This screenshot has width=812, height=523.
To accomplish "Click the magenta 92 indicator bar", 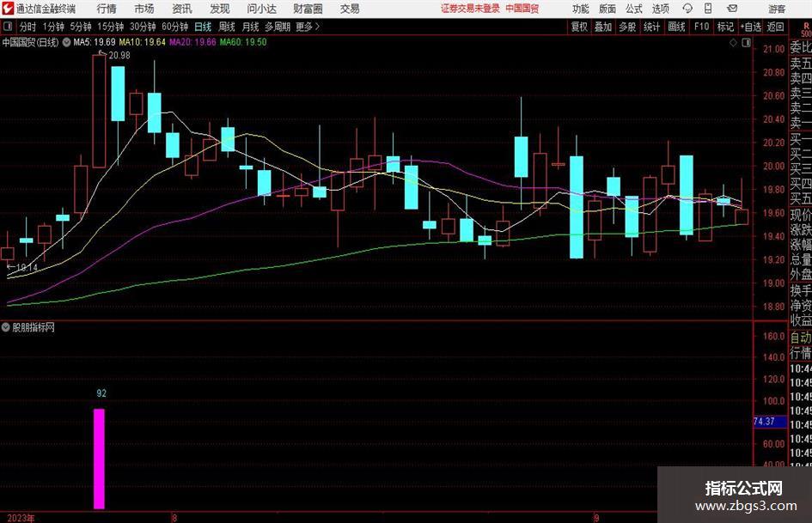I will [x=99, y=459].
